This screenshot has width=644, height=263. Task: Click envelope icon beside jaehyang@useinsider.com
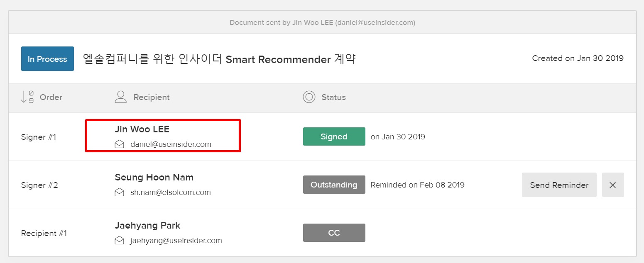120,241
